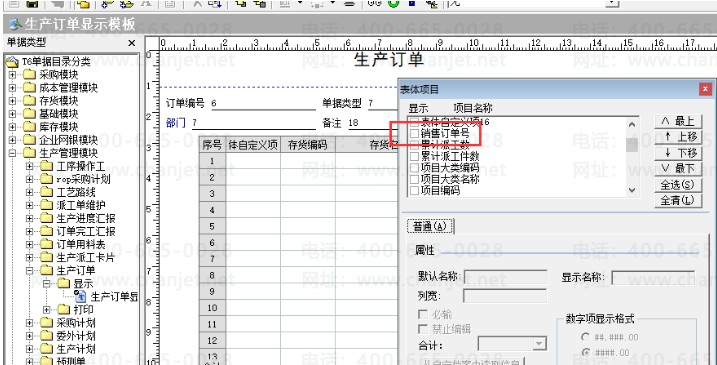Image resolution: width=717 pixels, height=365 pixels.
Task: Click the 最上 move-to-top button
Action: (x=678, y=122)
